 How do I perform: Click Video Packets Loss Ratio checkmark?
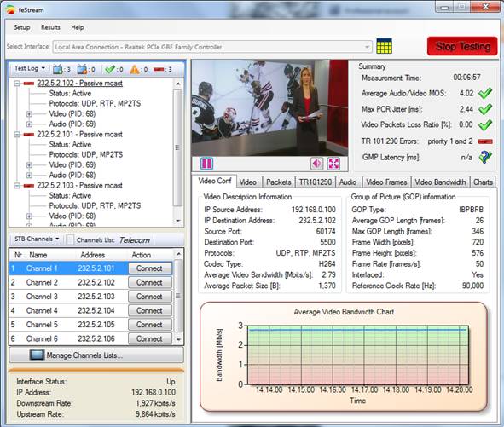coord(485,124)
